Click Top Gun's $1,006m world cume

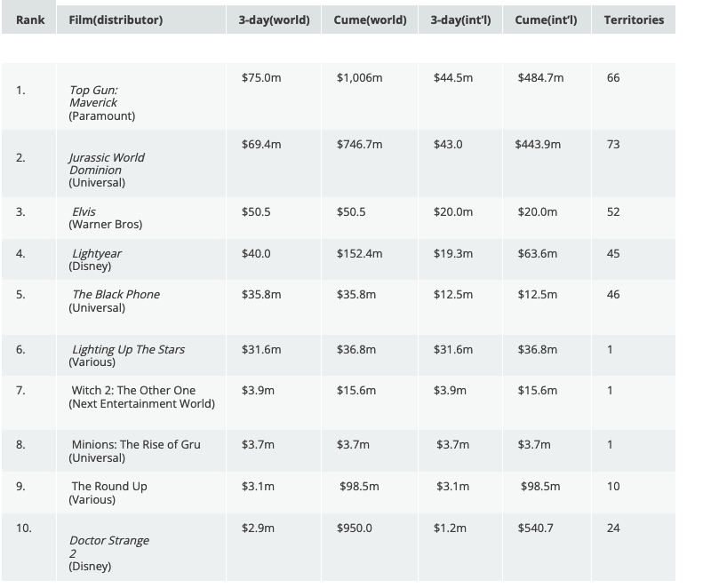pos(359,78)
